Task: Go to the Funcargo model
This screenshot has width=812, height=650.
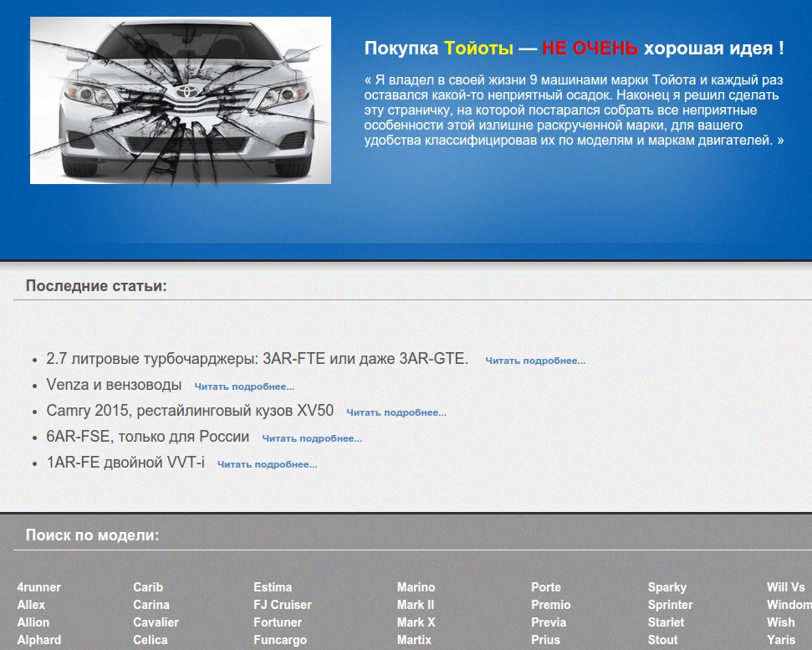Action: pos(280,640)
